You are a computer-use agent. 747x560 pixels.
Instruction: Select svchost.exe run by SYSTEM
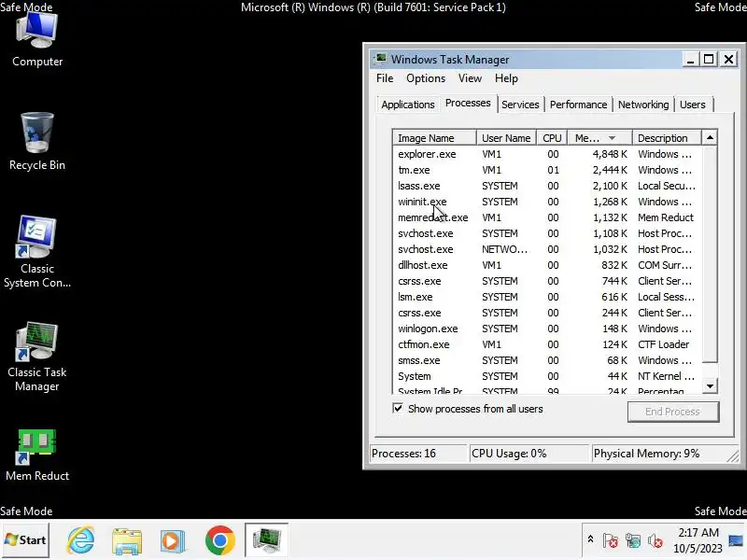tap(547, 233)
